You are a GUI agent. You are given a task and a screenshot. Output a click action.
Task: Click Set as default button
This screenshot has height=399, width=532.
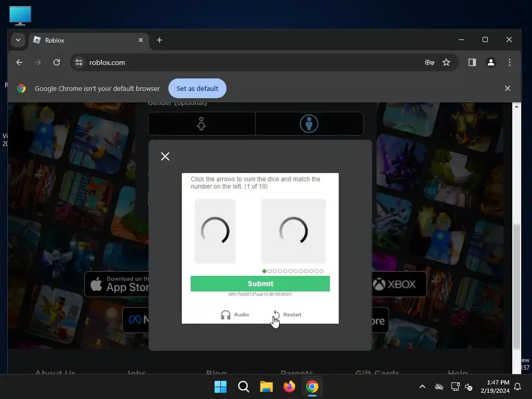click(x=197, y=88)
